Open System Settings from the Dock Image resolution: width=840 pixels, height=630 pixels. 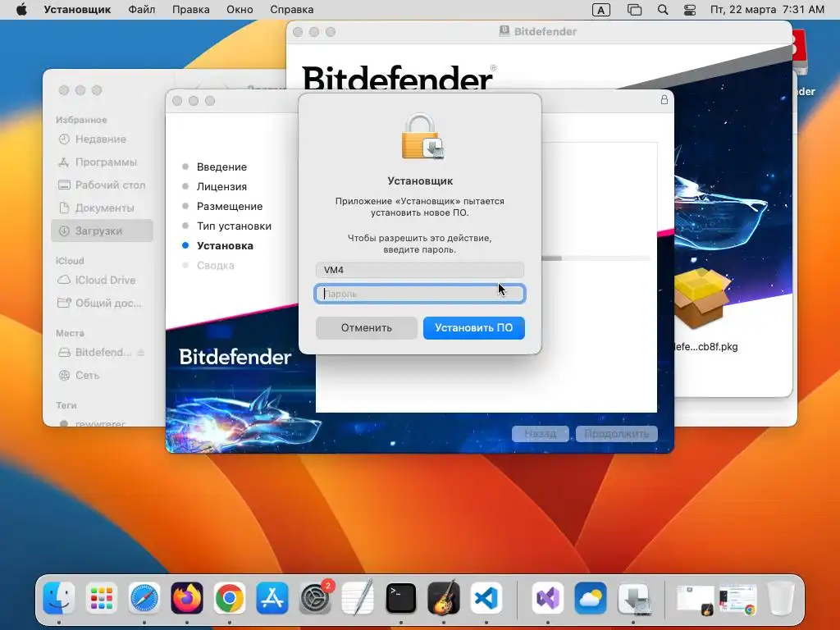[x=315, y=598]
